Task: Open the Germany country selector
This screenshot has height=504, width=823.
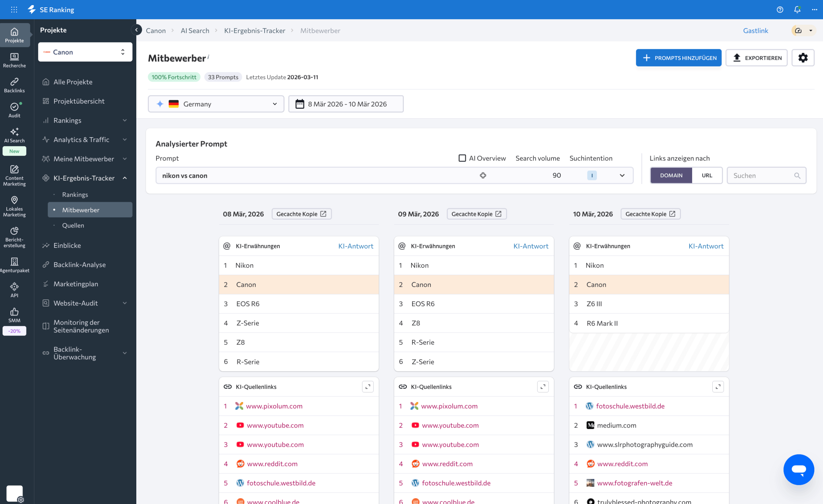Action: click(216, 104)
